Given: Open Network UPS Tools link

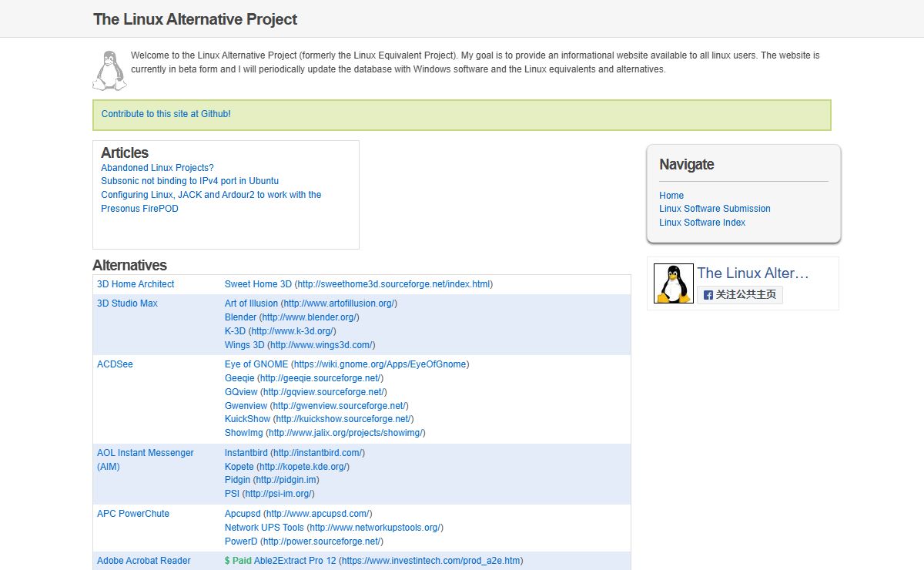Looking at the screenshot, I should point(264,528).
